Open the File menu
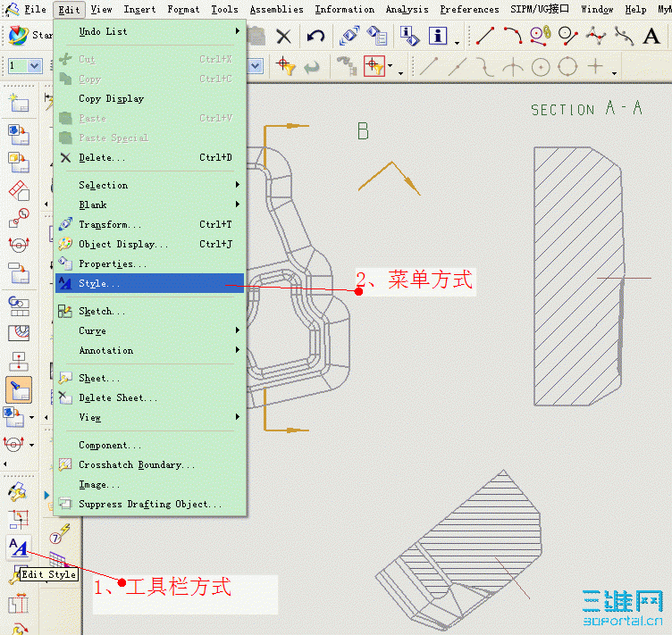The image size is (672, 635). pyautogui.click(x=35, y=9)
